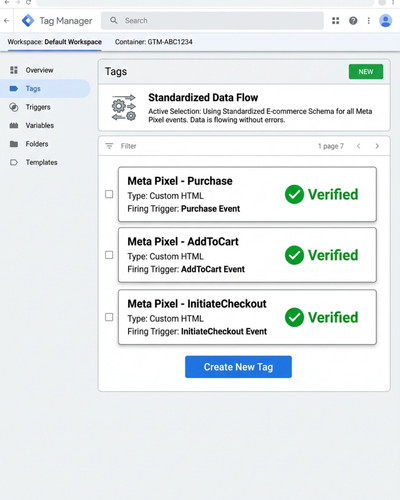Switch to Workspace: Default Workspace tab
The height and width of the screenshot is (500, 400).
55,42
